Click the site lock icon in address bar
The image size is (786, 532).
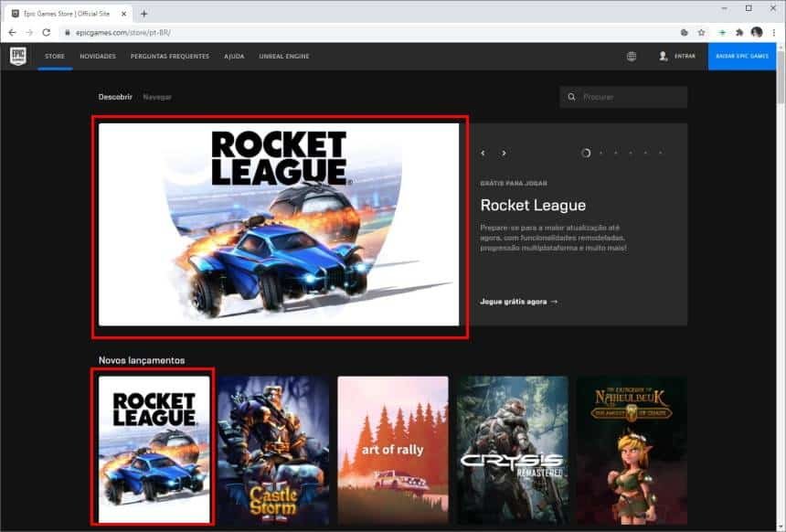click(68, 33)
